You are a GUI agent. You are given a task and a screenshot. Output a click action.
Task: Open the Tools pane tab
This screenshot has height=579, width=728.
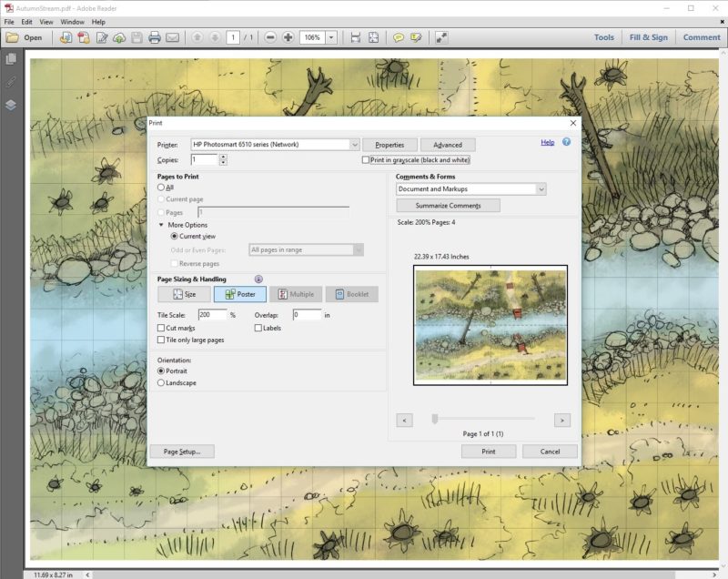pos(604,37)
